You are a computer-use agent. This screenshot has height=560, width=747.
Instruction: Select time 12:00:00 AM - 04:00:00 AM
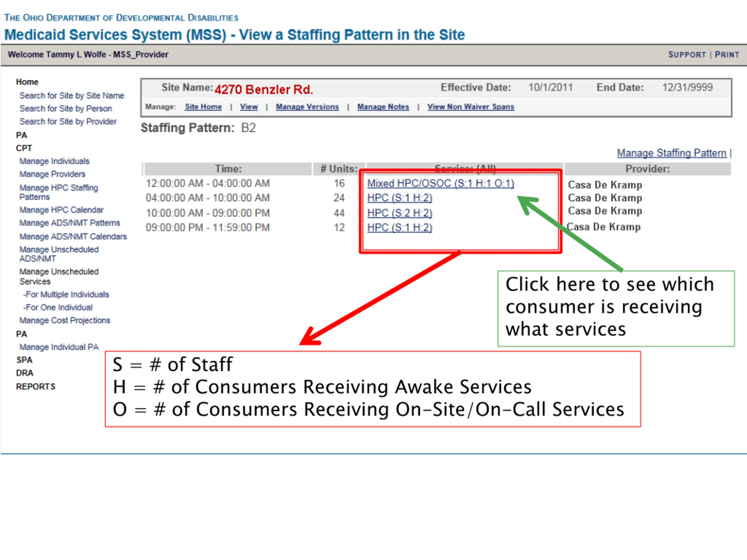pos(208,183)
